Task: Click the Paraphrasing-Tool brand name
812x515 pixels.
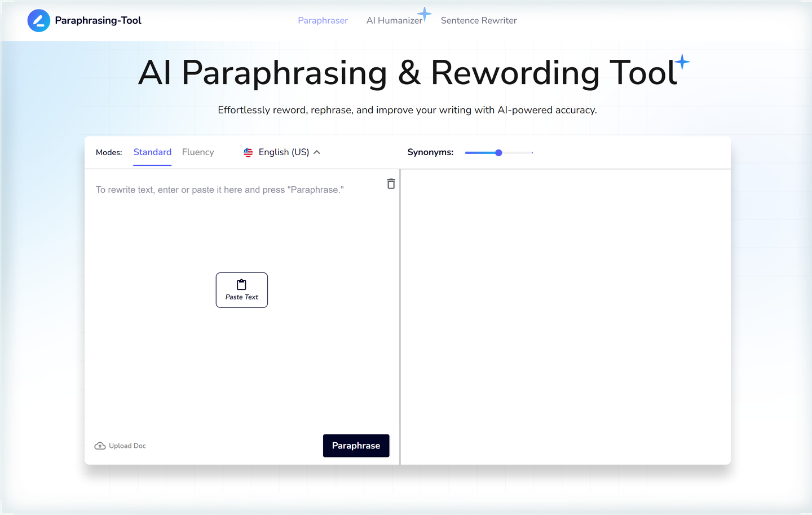Action: (x=98, y=20)
